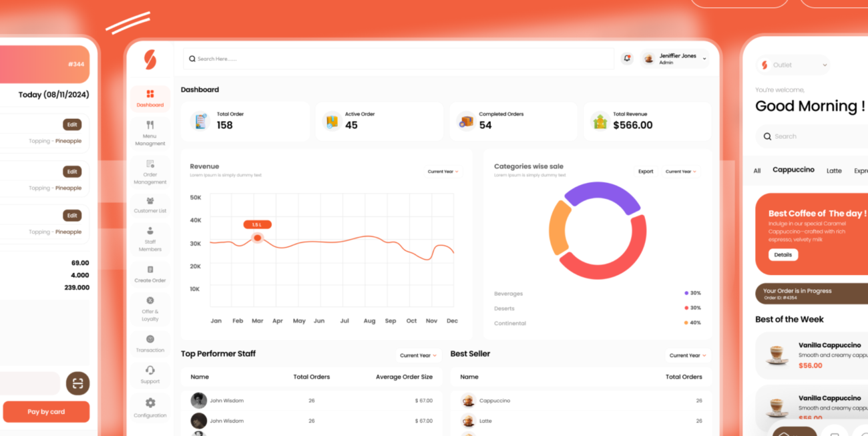Open Offer & Loyalty settings
Image resolution: width=868 pixels, height=436 pixels.
(x=150, y=309)
